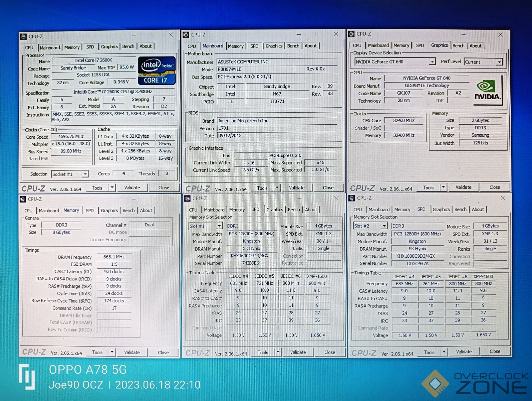The width and height of the screenshot is (532, 401).
Task: Click the Row Refresh Cycle Time "174 clocks"
Action: click(x=114, y=301)
